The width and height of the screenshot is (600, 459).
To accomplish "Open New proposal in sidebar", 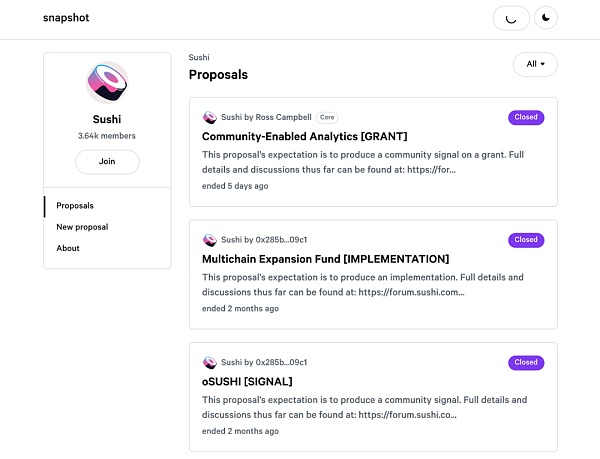I will [82, 227].
